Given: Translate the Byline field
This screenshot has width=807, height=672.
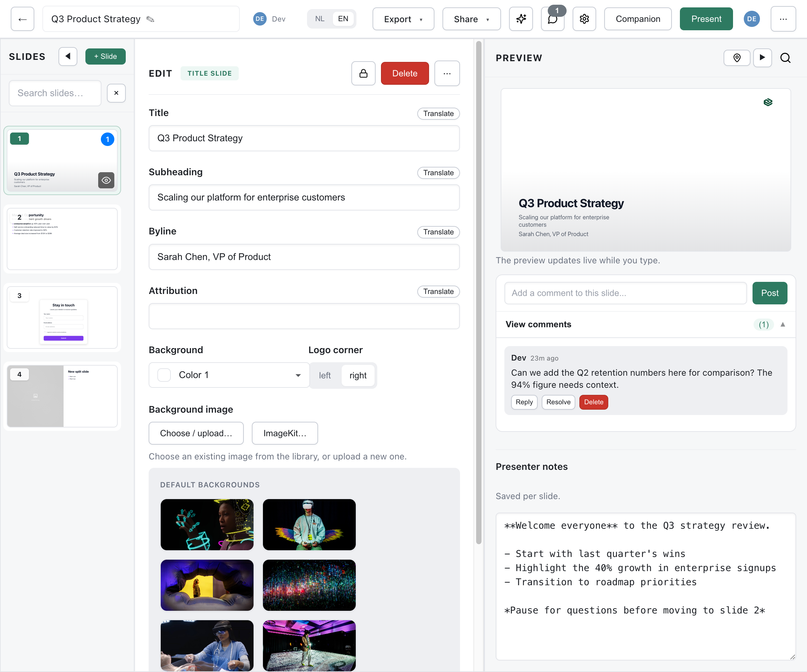Looking at the screenshot, I should pos(438,232).
